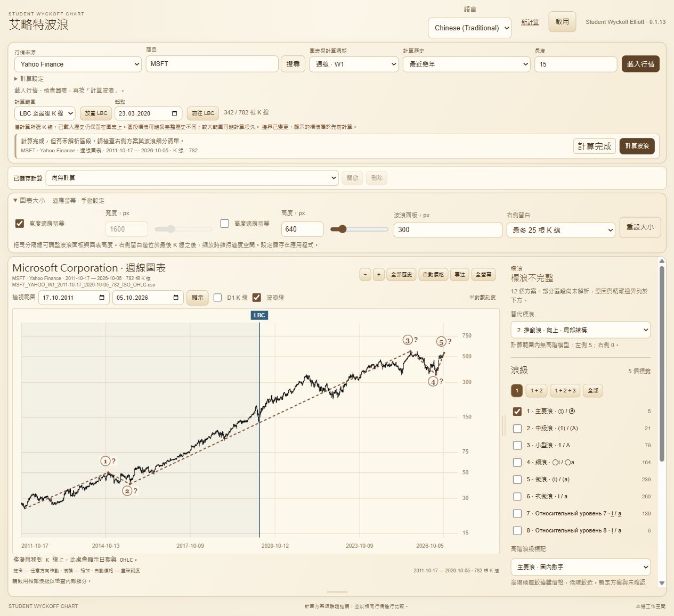The image size is (674, 616).
Task: Click the 搜尋 search button
Action: tap(293, 64)
